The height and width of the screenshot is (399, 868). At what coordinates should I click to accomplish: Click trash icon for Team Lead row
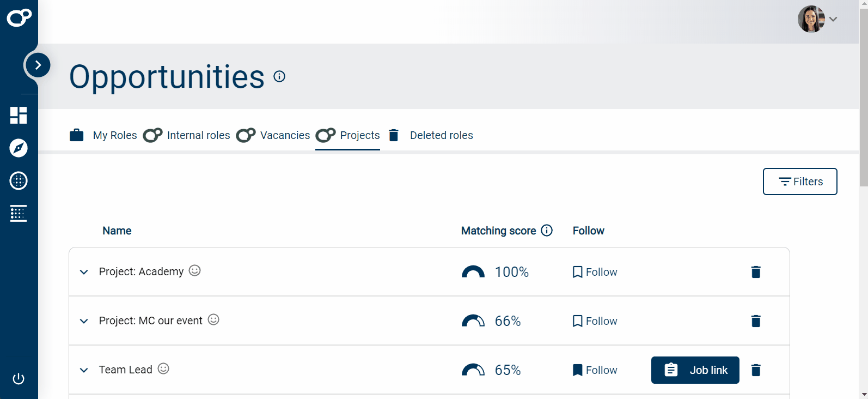[x=756, y=370]
